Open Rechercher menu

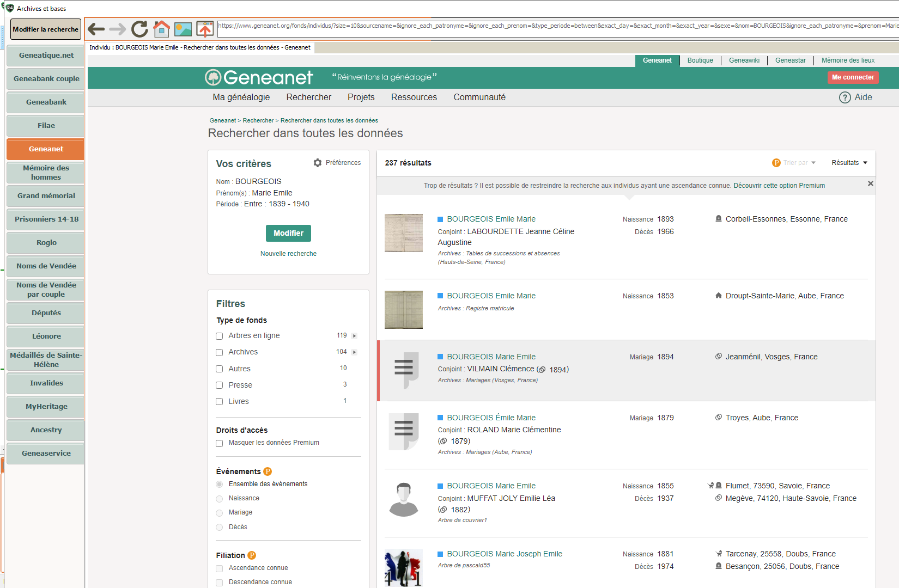point(309,97)
